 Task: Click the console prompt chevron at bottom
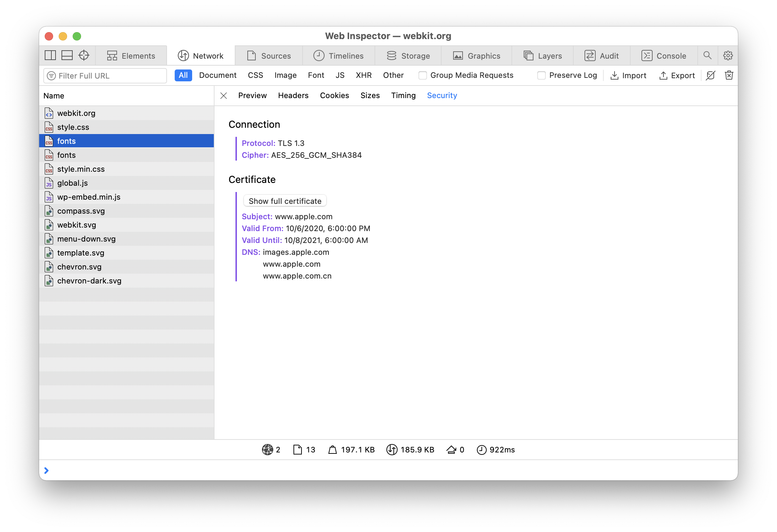click(46, 470)
